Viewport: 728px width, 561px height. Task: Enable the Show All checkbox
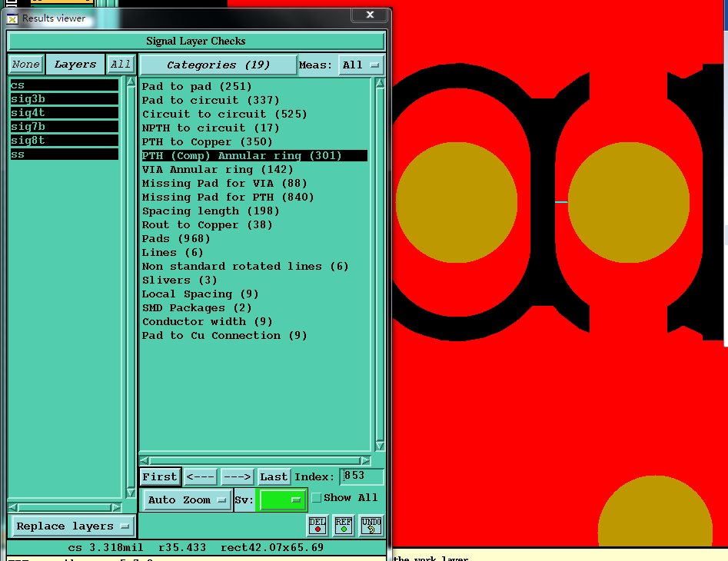pos(317,497)
